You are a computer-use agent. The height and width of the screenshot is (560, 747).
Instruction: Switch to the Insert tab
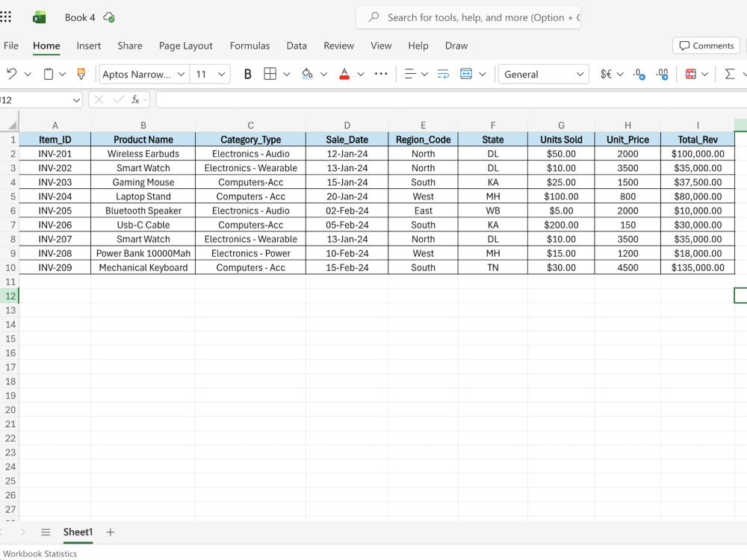[x=89, y=46]
